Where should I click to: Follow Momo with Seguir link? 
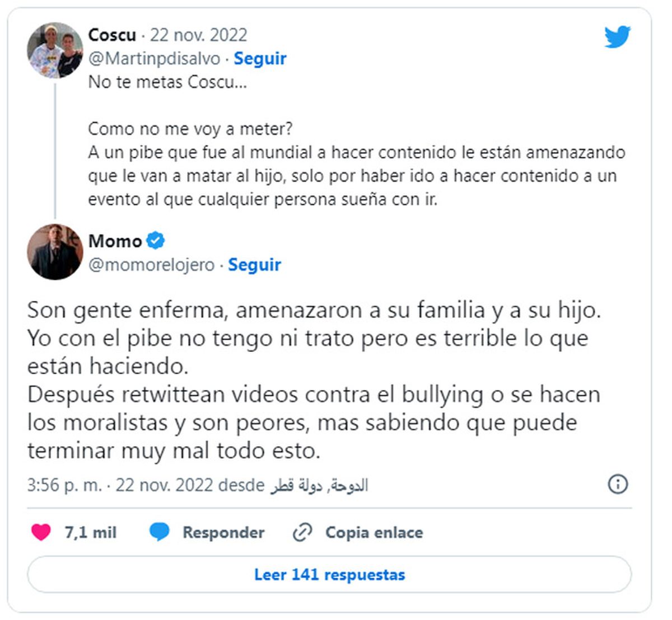coord(254,265)
